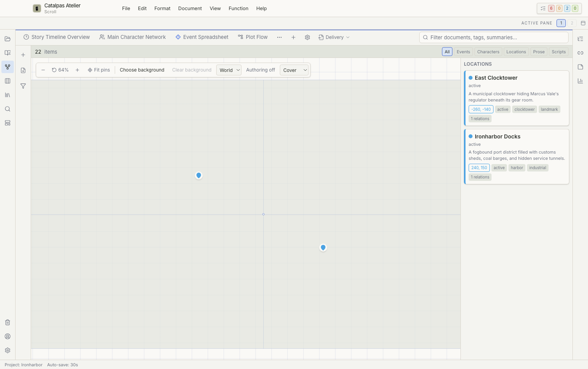Click Catalpas Atelier app logo icon
This screenshot has width=588, height=369.
click(37, 8)
